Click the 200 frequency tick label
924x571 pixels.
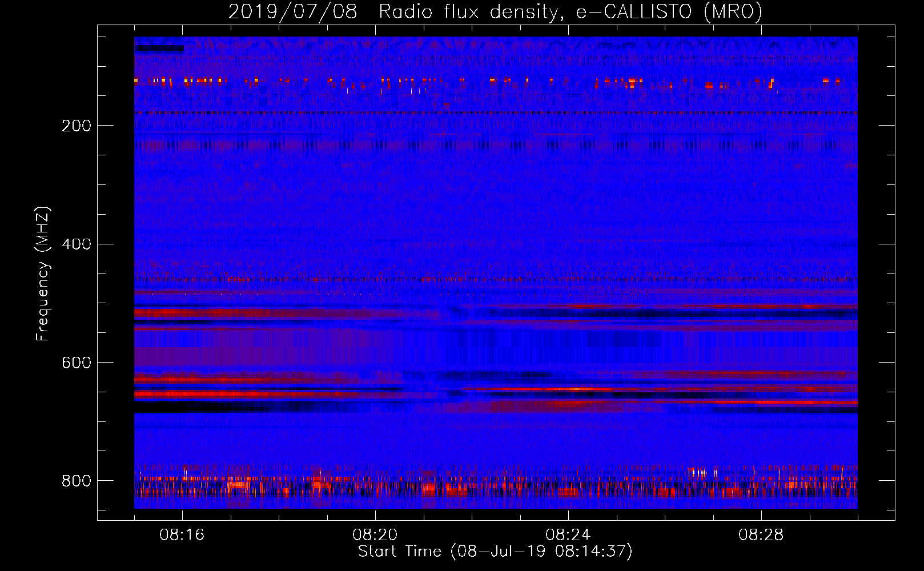pyautogui.click(x=76, y=126)
